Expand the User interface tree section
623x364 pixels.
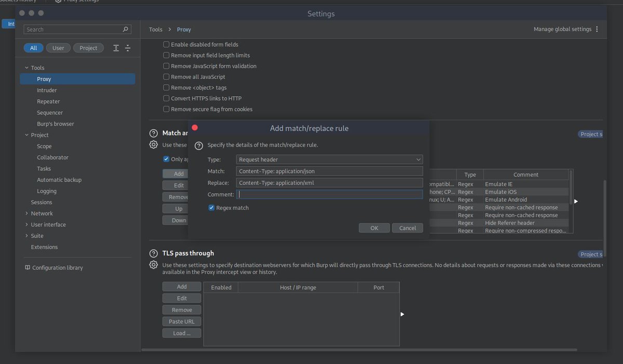coord(26,225)
